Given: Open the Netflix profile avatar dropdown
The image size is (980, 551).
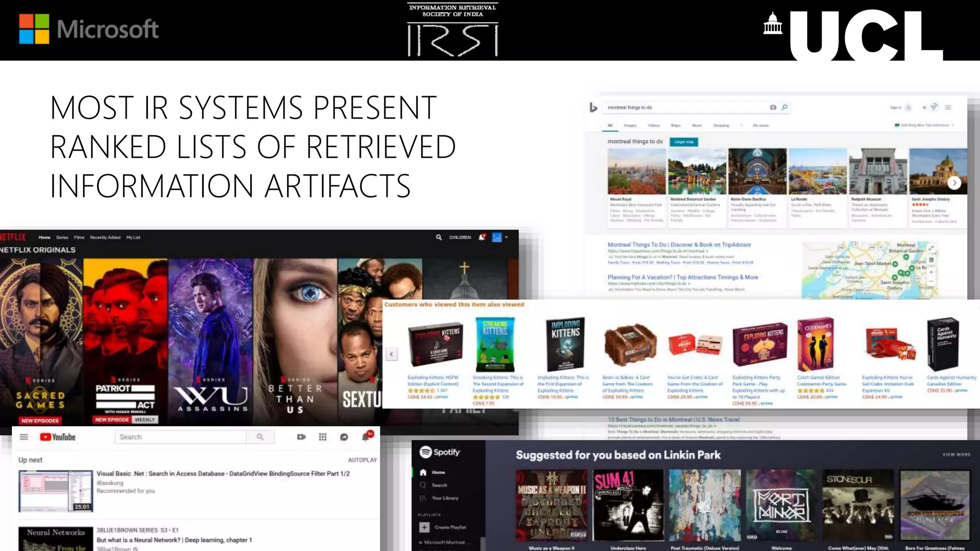Looking at the screenshot, I should (499, 237).
